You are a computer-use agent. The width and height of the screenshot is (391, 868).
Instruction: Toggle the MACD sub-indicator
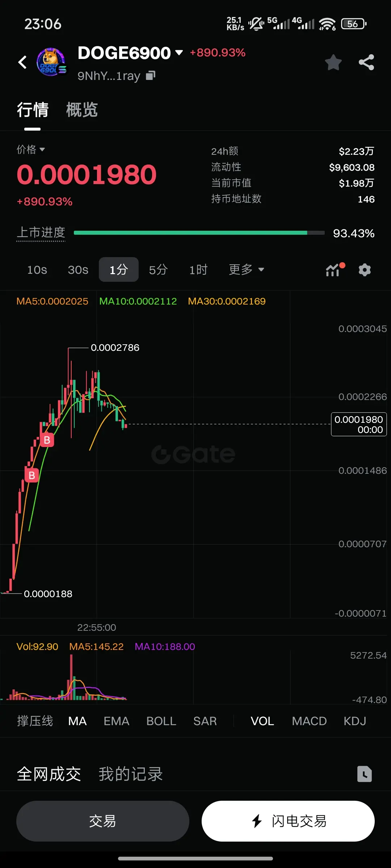(x=310, y=721)
